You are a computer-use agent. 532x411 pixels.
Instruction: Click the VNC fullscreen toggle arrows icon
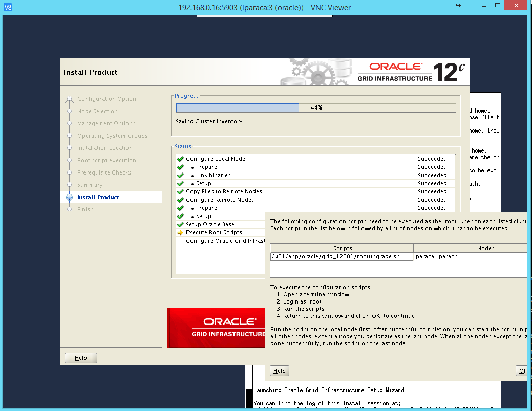458,5
